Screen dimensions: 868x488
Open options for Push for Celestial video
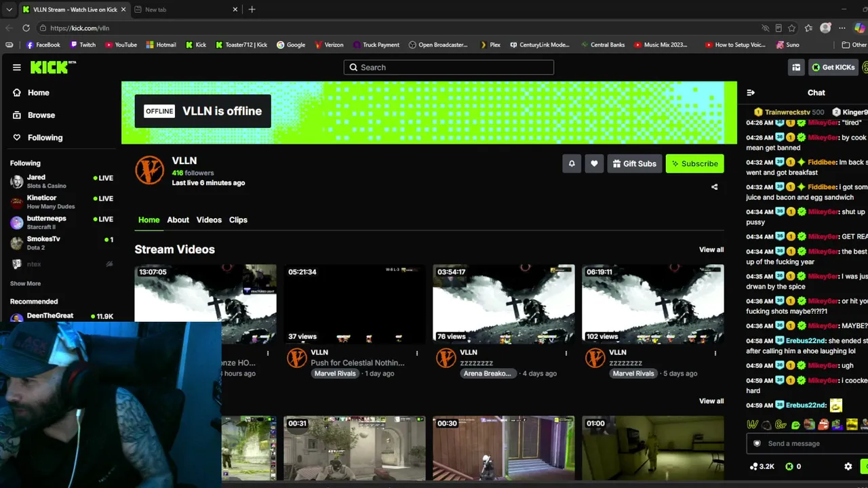point(417,353)
